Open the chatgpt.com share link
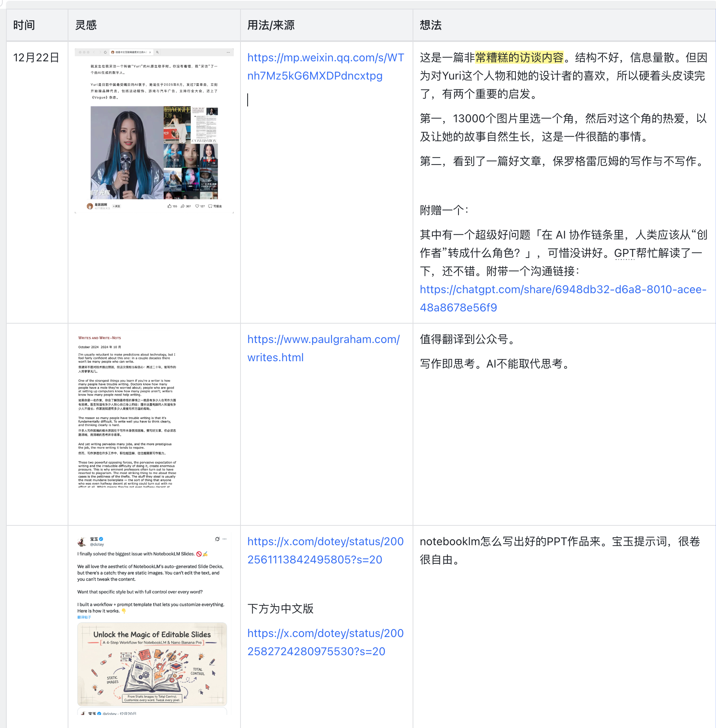 click(563, 298)
